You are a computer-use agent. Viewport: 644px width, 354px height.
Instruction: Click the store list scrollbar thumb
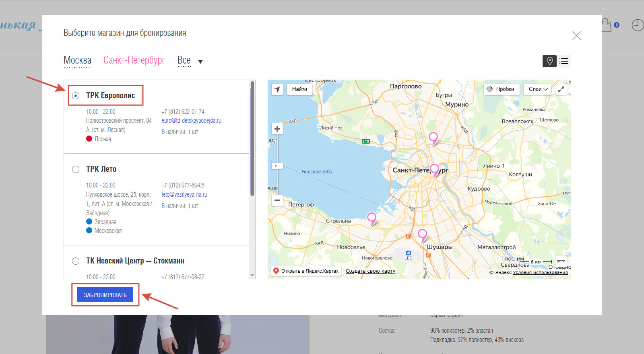252,138
